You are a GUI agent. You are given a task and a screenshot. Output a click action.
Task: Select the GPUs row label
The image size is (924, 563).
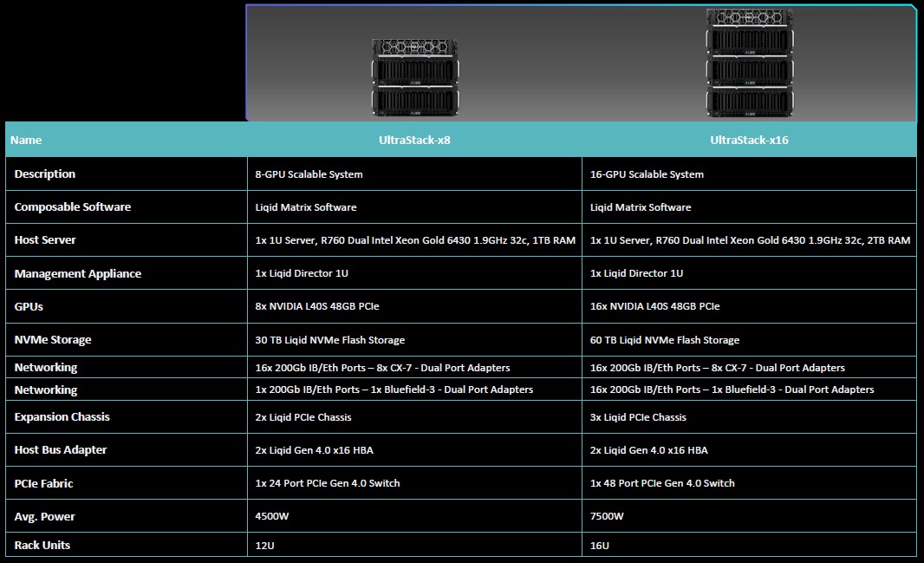point(30,306)
